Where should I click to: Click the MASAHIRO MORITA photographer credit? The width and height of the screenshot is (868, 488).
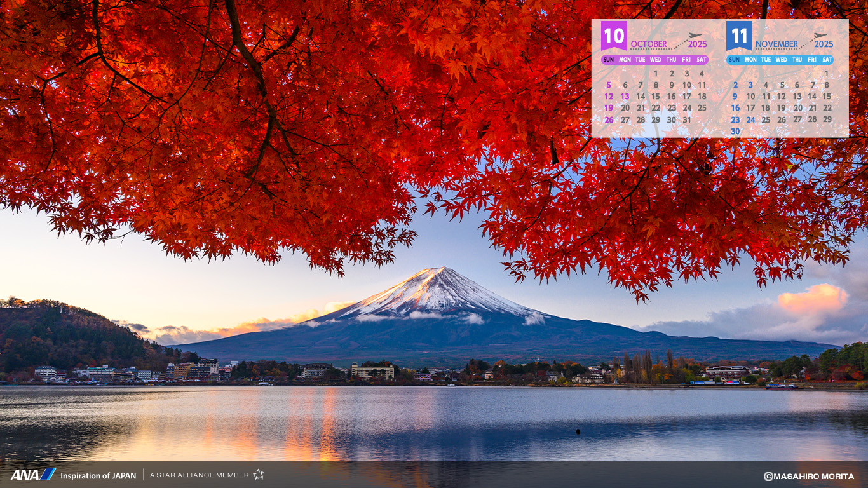pos(814,476)
